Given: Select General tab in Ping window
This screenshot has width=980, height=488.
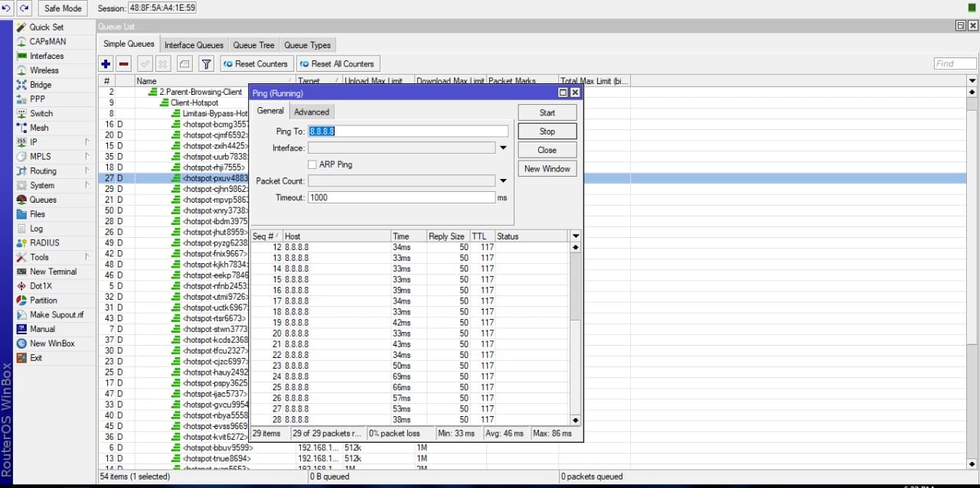Looking at the screenshot, I should 270,111.
